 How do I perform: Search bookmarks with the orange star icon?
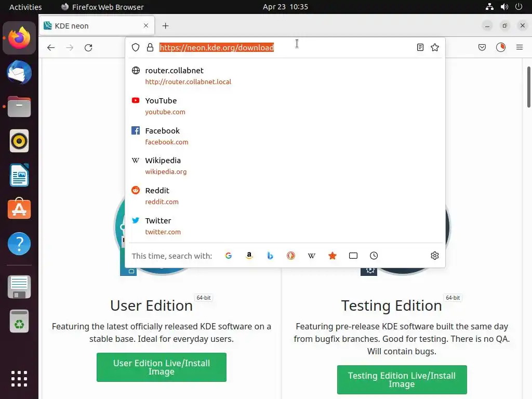tap(332, 256)
